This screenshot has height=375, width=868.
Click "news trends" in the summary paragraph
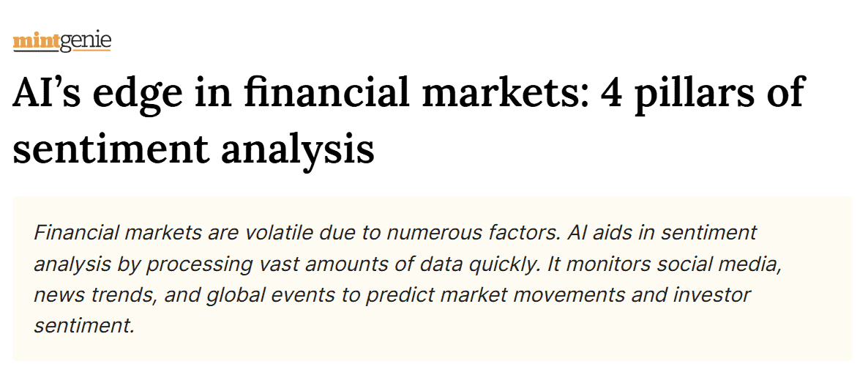pyautogui.click(x=87, y=295)
